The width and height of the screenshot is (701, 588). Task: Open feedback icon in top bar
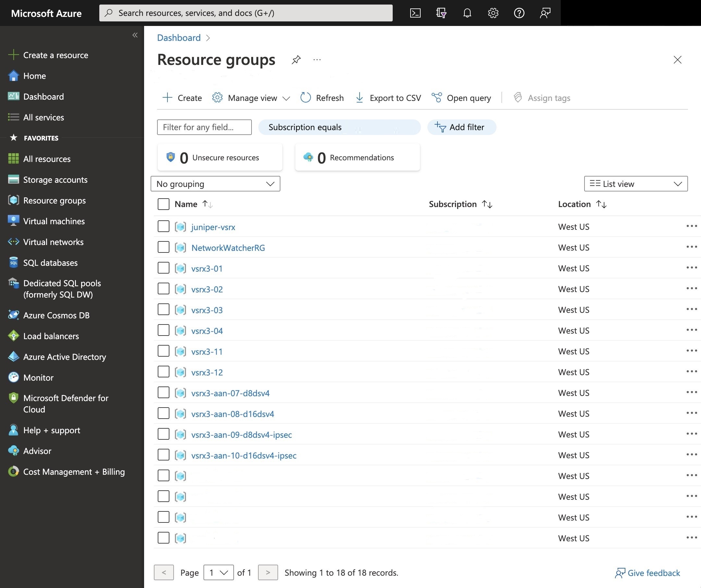pyautogui.click(x=545, y=13)
